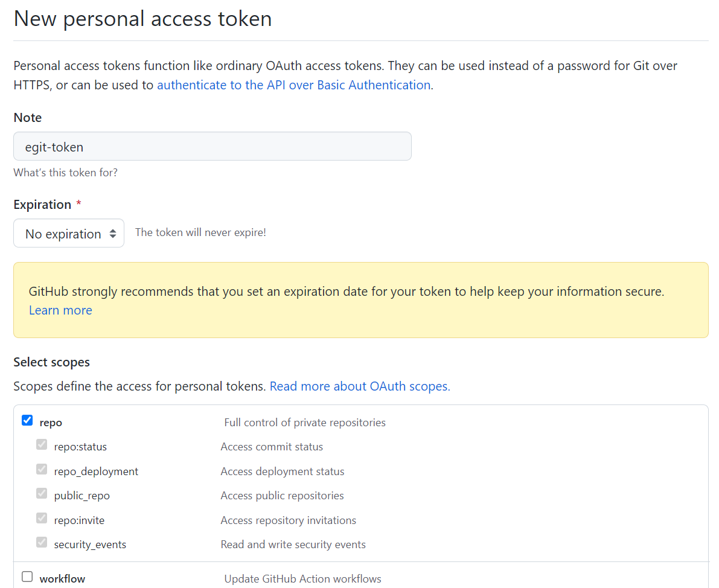Open Read more about OAuth scopes link

click(360, 386)
